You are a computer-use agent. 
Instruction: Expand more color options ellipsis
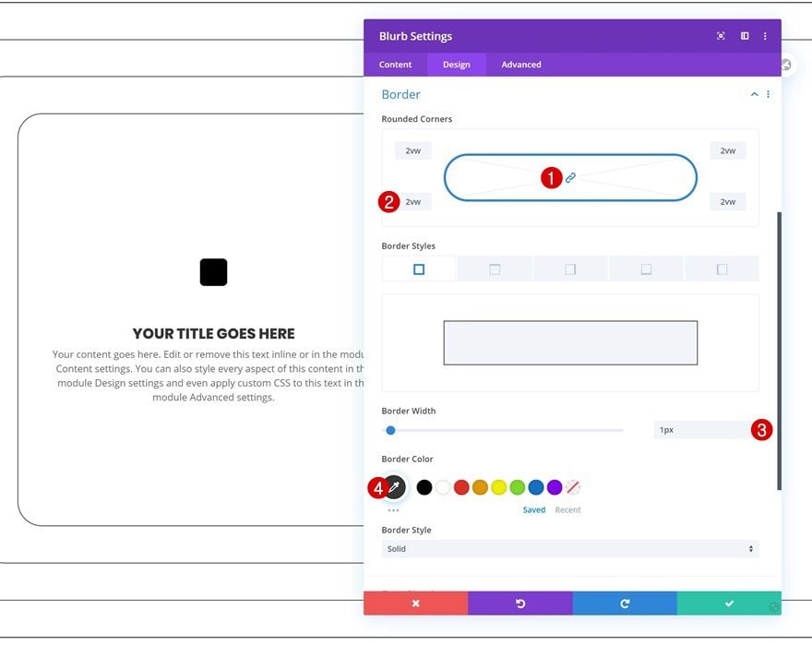pyautogui.click(x=394, y=510)
